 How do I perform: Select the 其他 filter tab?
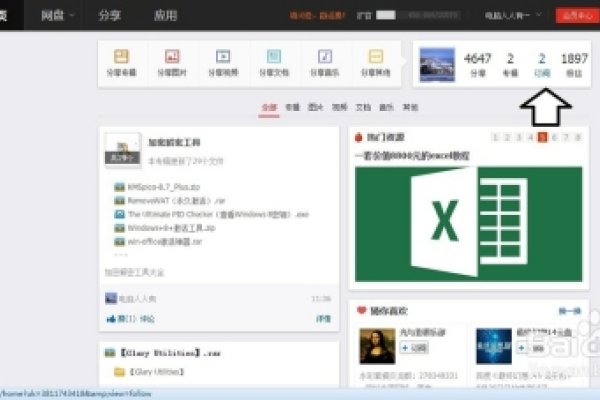point(410,108)
